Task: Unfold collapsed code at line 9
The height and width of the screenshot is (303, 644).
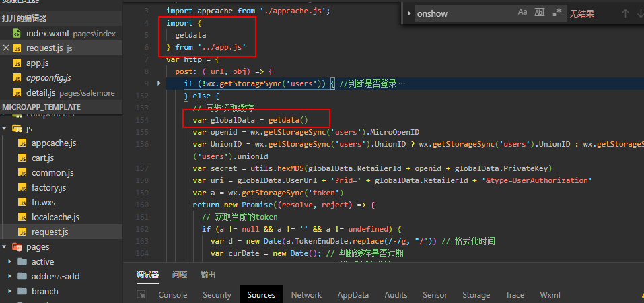Action: point(159,84)
